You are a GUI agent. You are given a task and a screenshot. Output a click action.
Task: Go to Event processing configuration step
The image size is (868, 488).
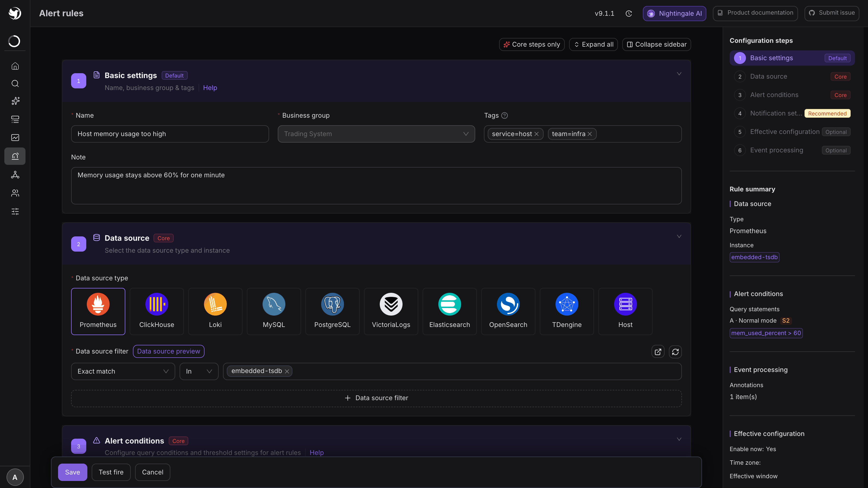[792, 150]
